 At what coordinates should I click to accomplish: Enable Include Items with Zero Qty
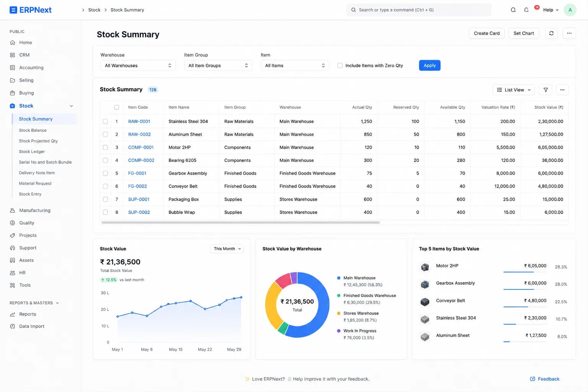[x=340, y=65]
